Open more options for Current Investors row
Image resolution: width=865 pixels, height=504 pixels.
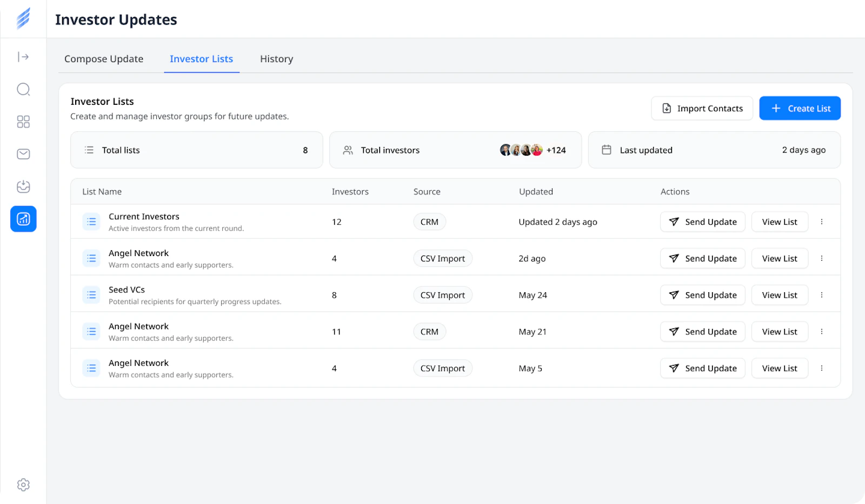coord(822,222)
